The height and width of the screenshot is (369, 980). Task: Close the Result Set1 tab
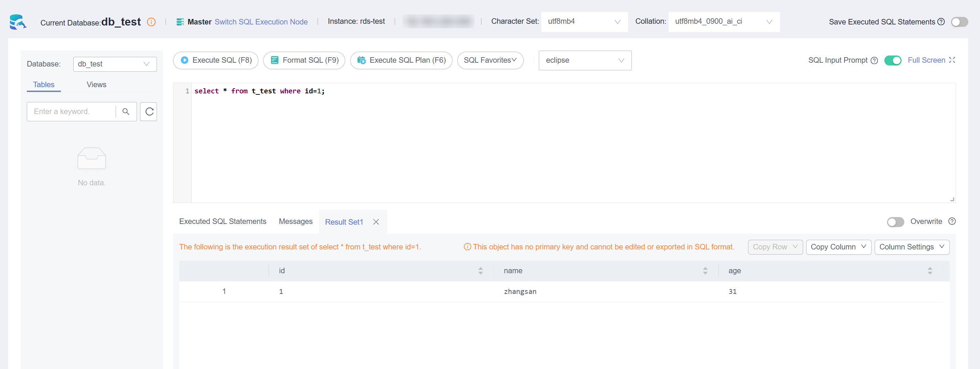point(376,222)
